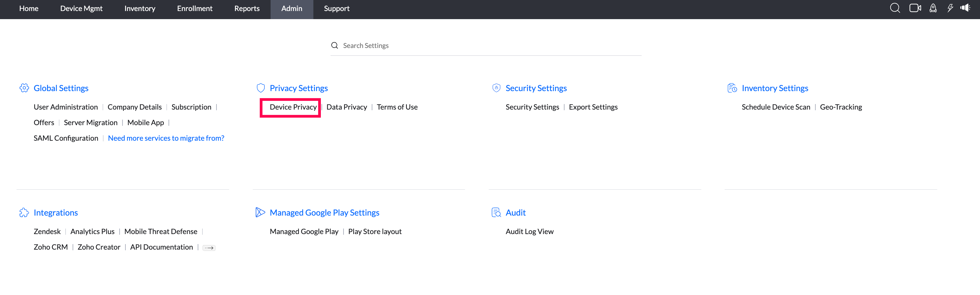Image resolution: width=980 pixels, height=295 pixels.
Task: Open Play Store layout
Action: point(375,231)
